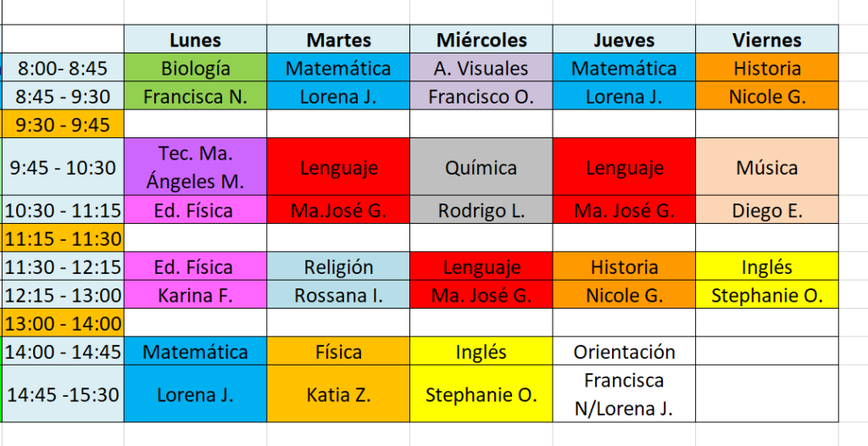Viewport: 868px width, 446px height.
Task: Click the Religión cell
Action: coord(338,267)
